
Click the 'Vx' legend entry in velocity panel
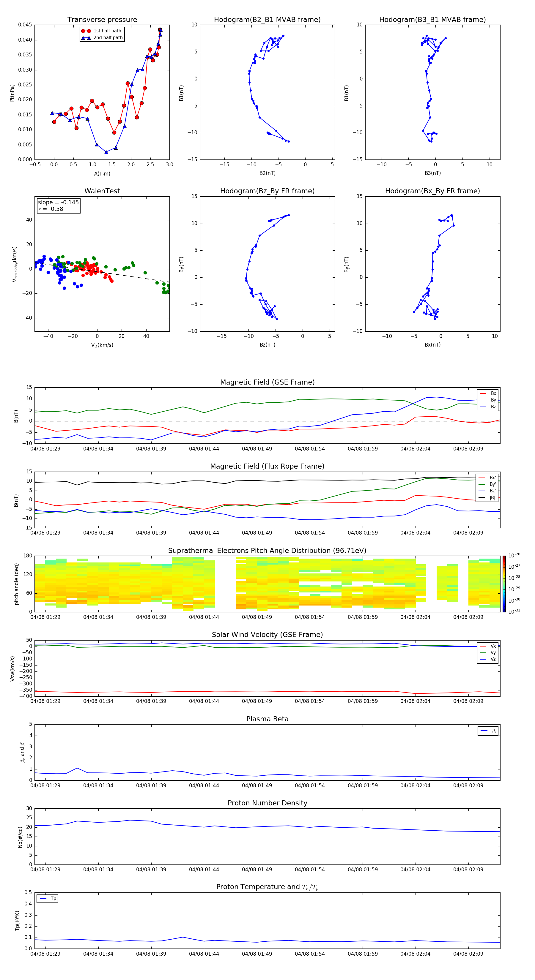click(488, 647)
